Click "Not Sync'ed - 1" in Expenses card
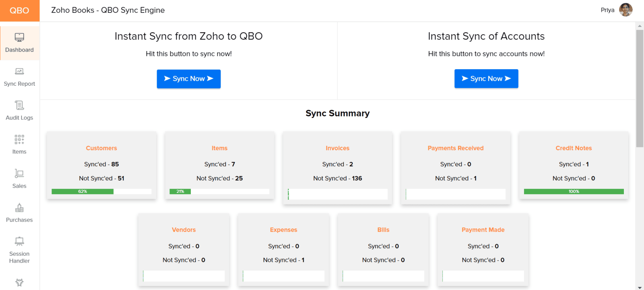The width and height of the screenshot is (644, 290). (x=284, y=260)
